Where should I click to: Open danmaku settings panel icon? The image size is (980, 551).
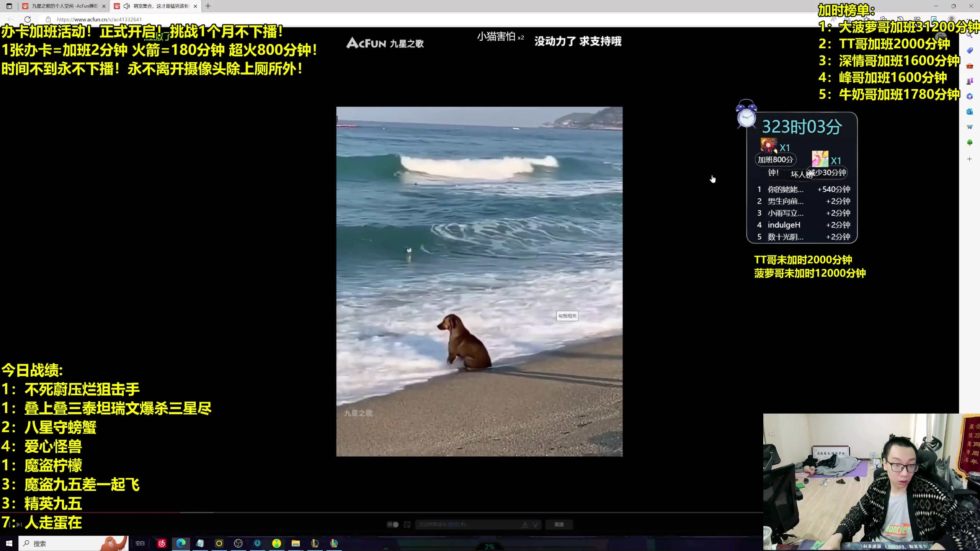tap(407, 525)
